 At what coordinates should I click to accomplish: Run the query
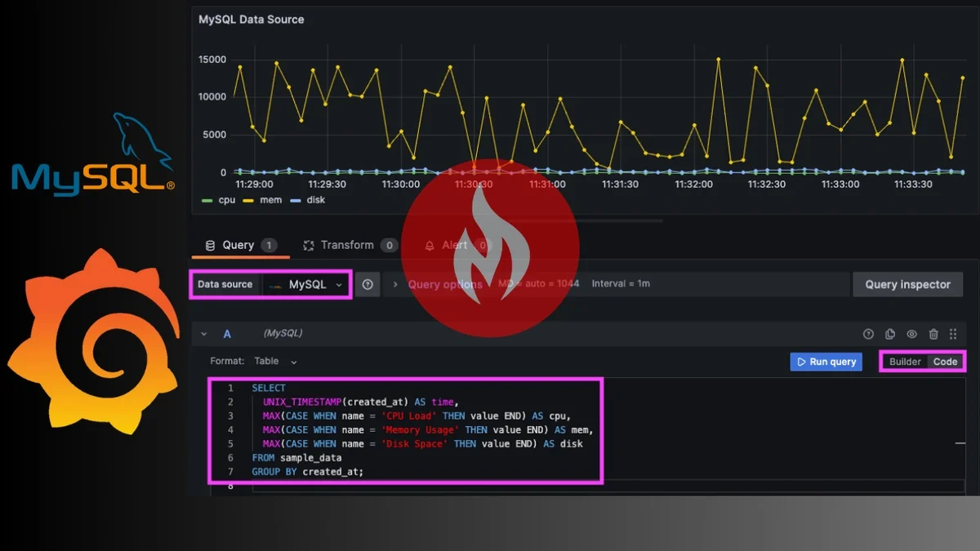[x=826, y=362]
